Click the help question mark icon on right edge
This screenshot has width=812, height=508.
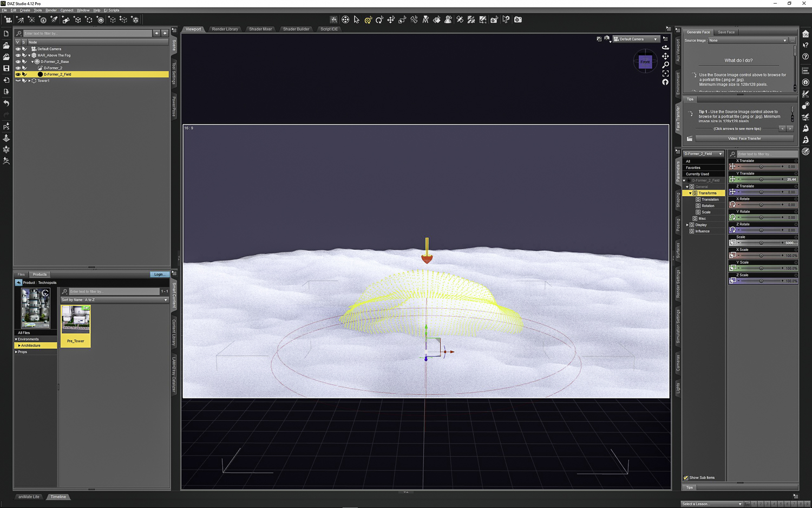[x=806, y=56]
